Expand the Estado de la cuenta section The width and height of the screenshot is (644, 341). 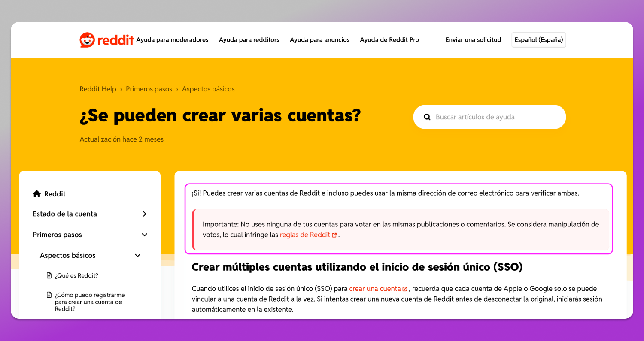pyautogui.click(x=145, y=214)
